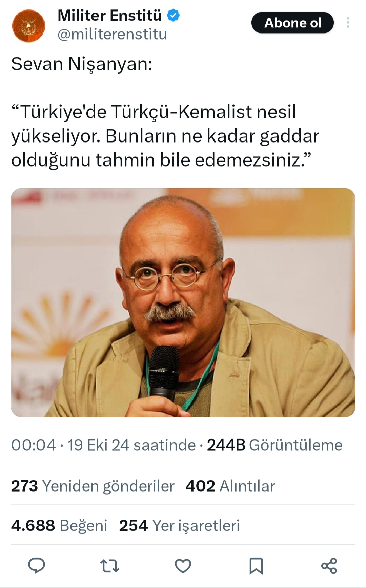Tap the Abone ol subscribe button
The height and width of the screenshot is (588, 366).
[292, 23]
